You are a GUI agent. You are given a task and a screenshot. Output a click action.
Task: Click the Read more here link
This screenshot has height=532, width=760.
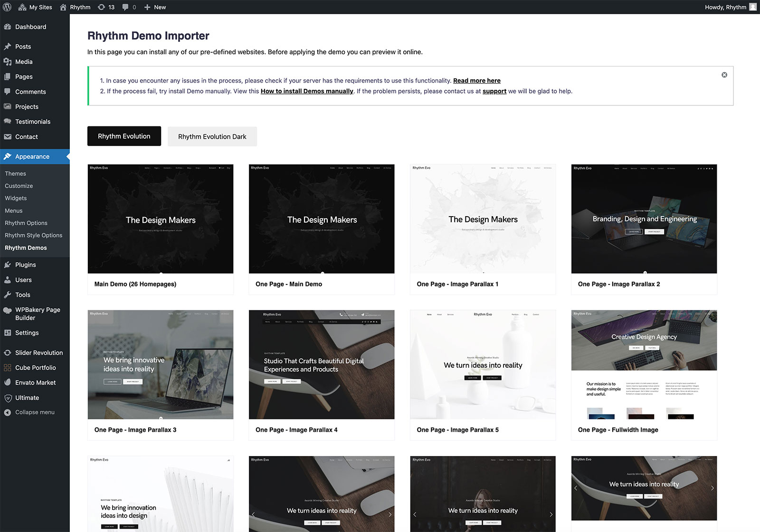click(x=476, y=81)
